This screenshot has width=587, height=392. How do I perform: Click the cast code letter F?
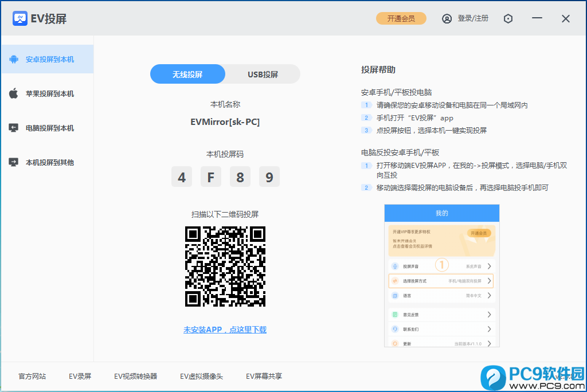[211, 177]
